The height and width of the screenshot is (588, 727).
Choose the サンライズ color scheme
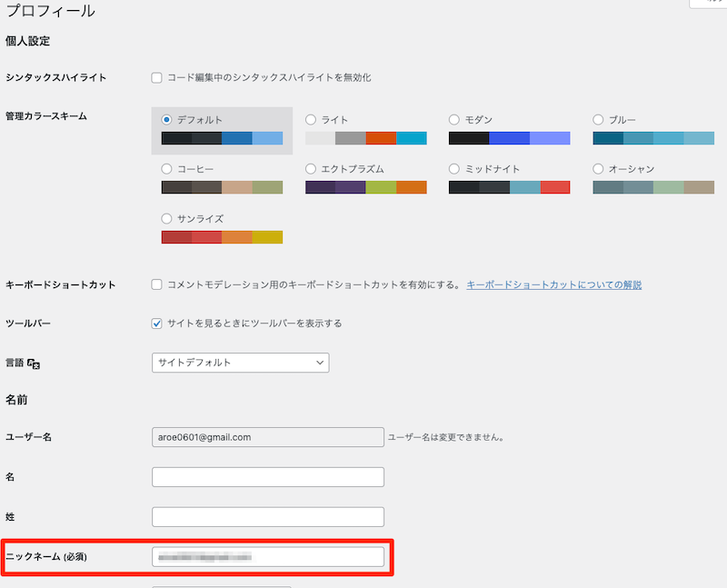pyautogui.click(x=166, y=219)
